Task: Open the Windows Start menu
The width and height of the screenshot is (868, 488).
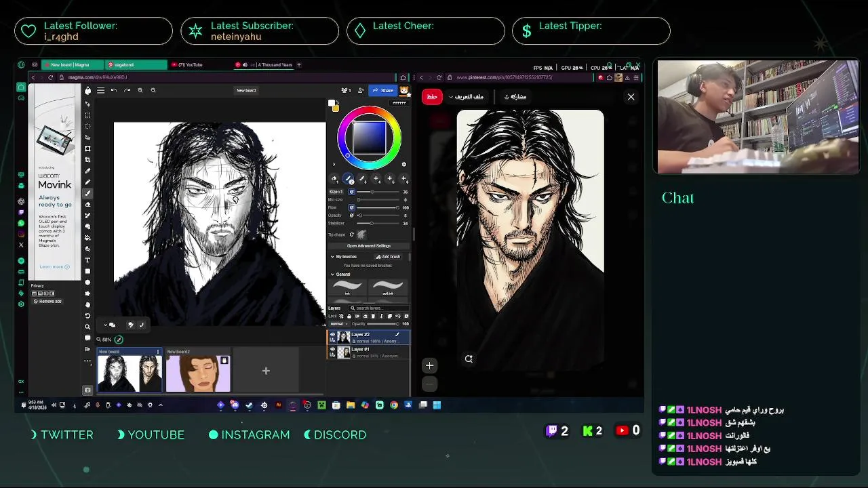Action: 437,405
